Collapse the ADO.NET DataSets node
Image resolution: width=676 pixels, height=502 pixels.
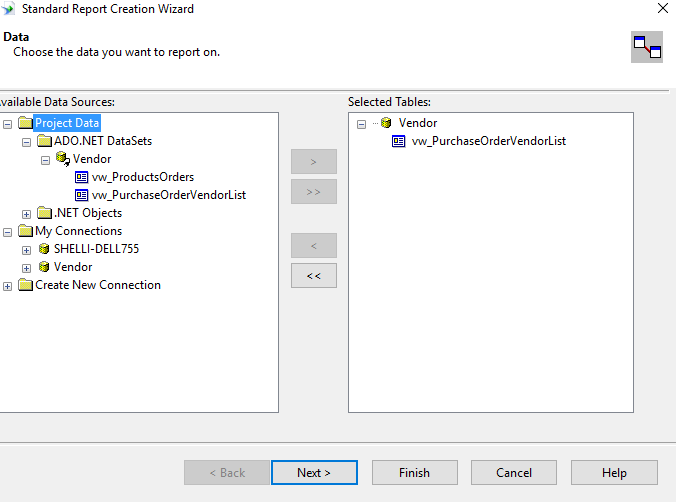pyautogui.click(x=26, y=142)
